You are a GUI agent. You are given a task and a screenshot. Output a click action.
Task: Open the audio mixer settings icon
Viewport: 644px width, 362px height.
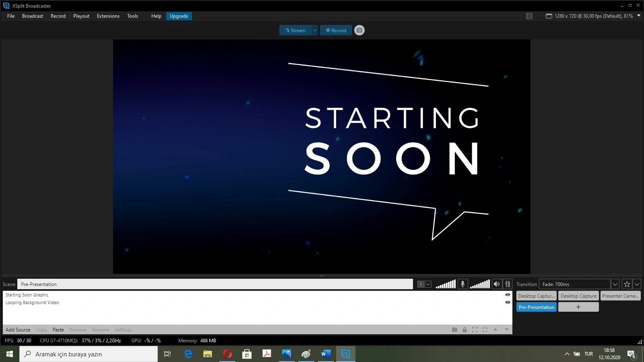pyautogui.click(x=508, y=284)
